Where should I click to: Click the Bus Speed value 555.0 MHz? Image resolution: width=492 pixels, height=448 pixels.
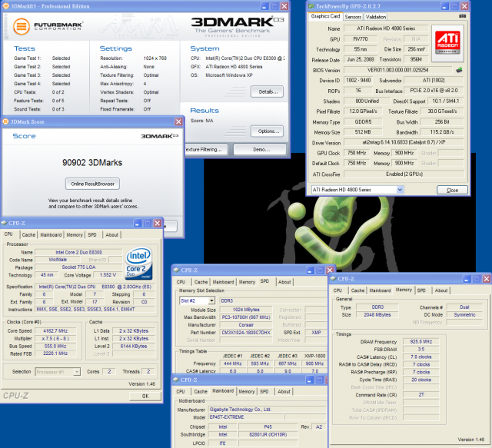(55, 346)
